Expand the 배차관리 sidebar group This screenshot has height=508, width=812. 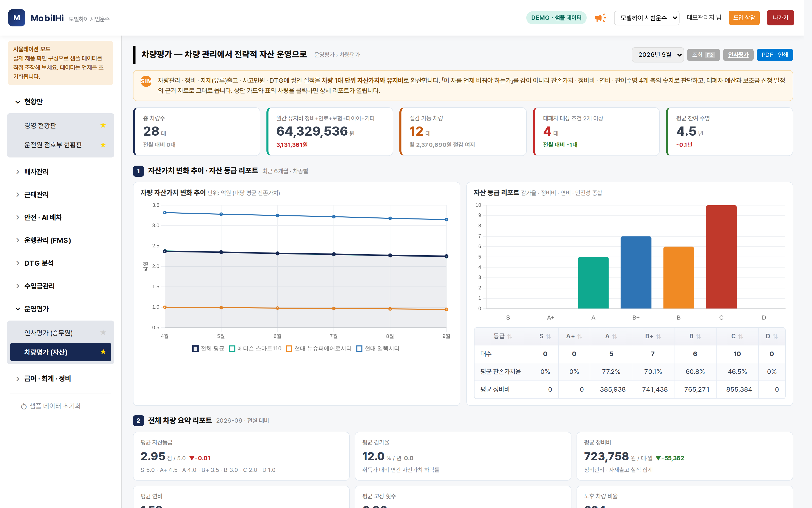pyautogui.click(x=60, y=172)
